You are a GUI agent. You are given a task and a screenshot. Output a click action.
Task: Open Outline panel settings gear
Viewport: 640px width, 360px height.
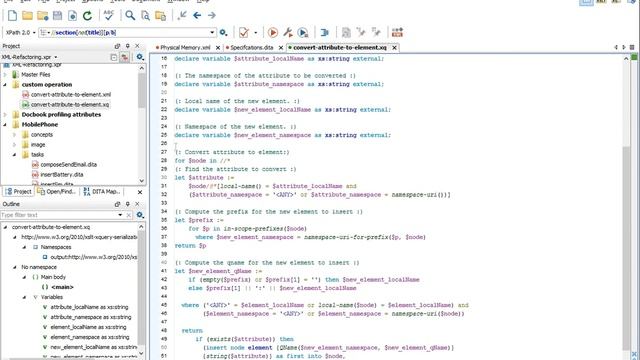tap(140, 215)
